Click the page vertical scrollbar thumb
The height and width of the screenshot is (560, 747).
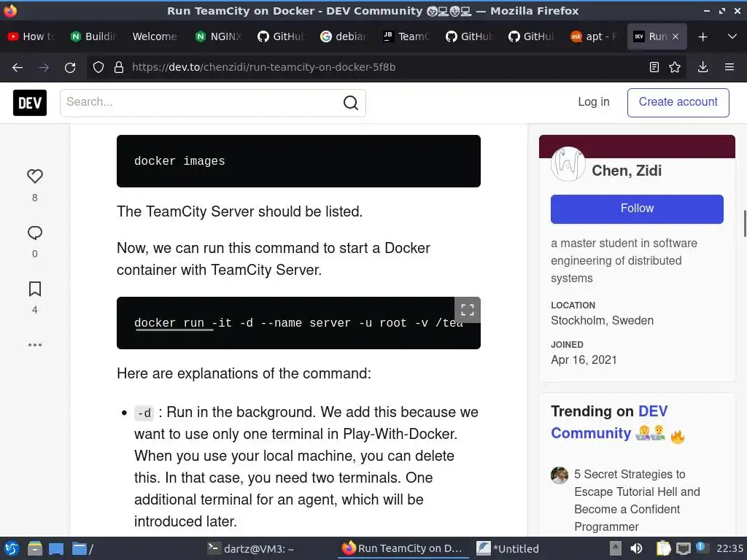pyautogui.click(x=745, y=223)
